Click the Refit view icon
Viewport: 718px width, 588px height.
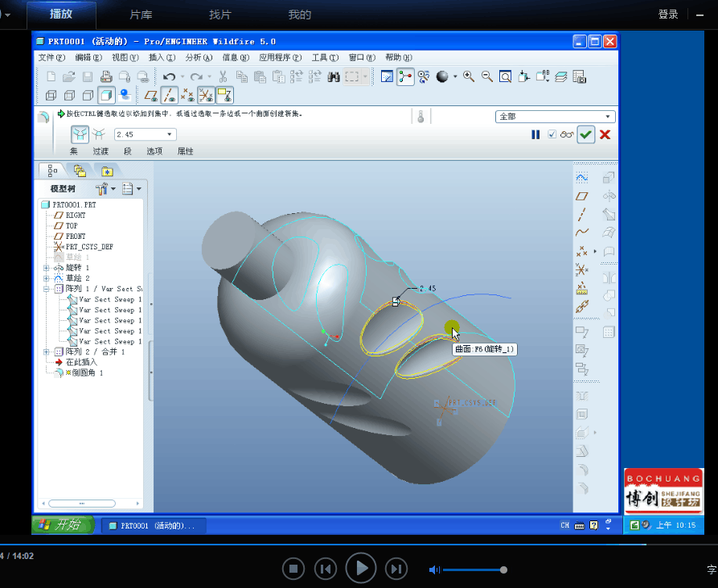click(505, 76)
